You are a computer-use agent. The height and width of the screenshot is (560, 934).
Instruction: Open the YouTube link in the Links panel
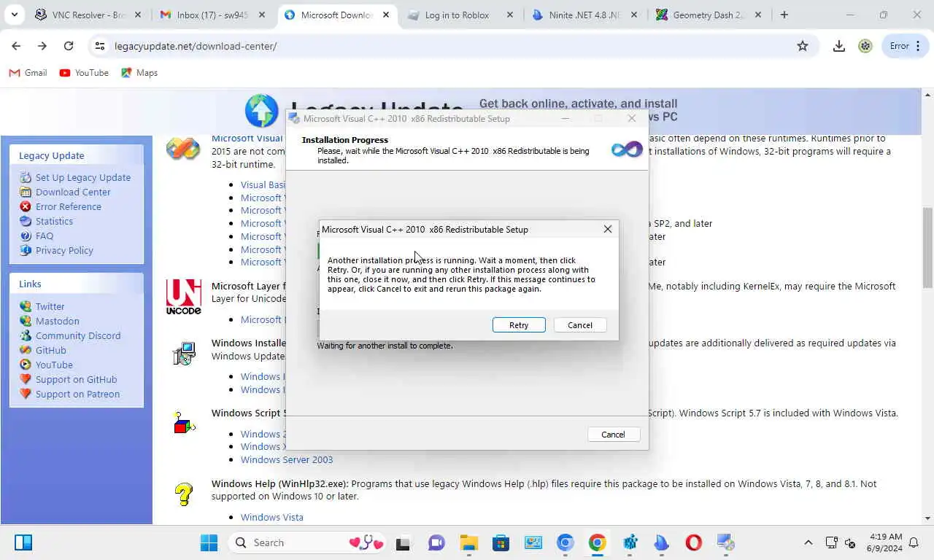pos(54,365)
